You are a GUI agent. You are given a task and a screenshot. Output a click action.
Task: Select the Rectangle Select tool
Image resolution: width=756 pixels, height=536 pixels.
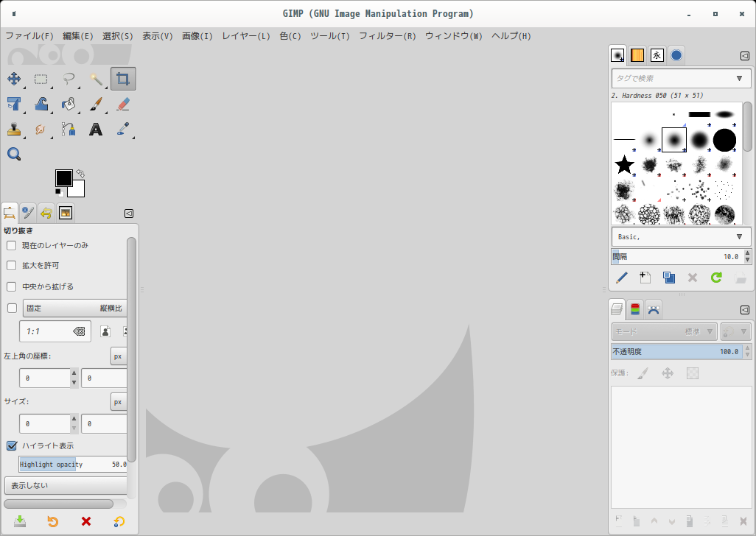pos(41,79)
